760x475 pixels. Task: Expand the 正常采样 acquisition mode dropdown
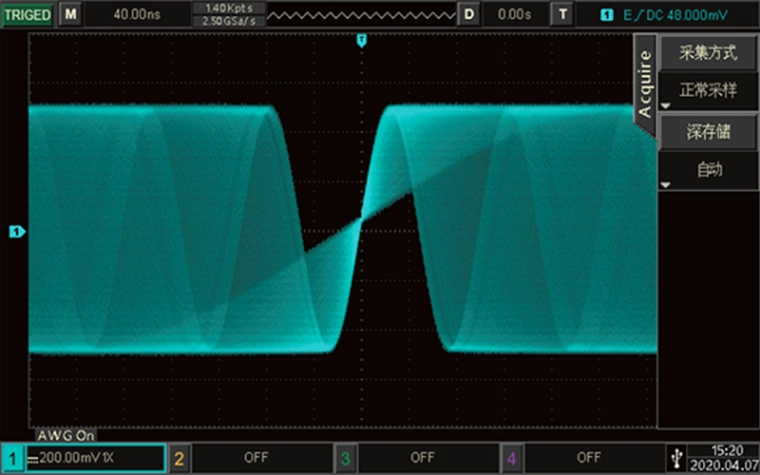point(707,91)
